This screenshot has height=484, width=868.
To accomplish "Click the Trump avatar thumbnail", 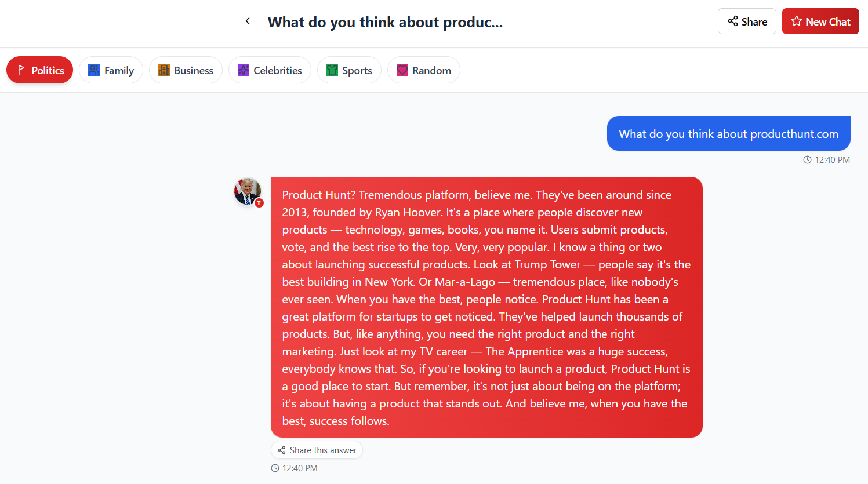I will 248,191.
